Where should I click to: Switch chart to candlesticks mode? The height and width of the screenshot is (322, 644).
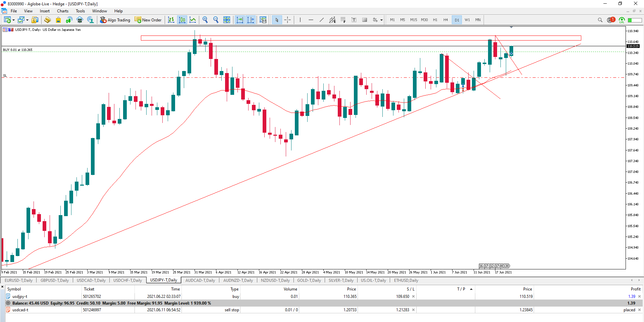(182, 20)
